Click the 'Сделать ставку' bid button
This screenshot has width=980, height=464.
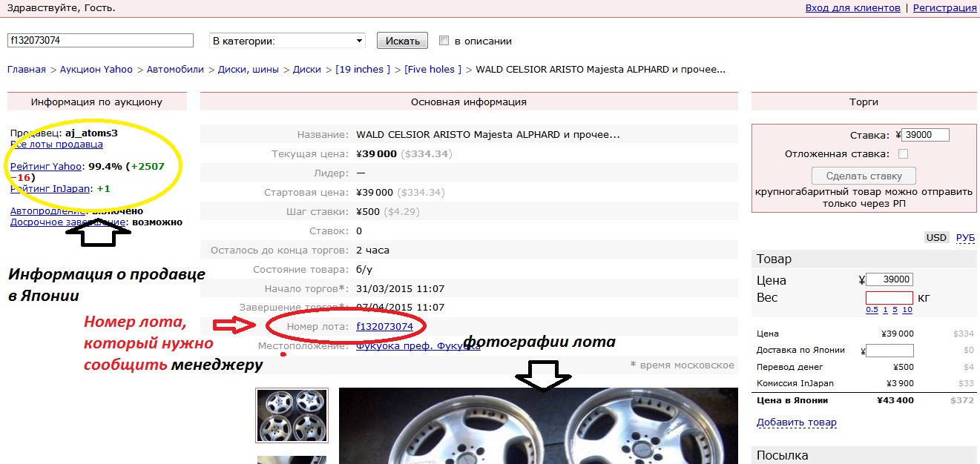tap(864, 176)
